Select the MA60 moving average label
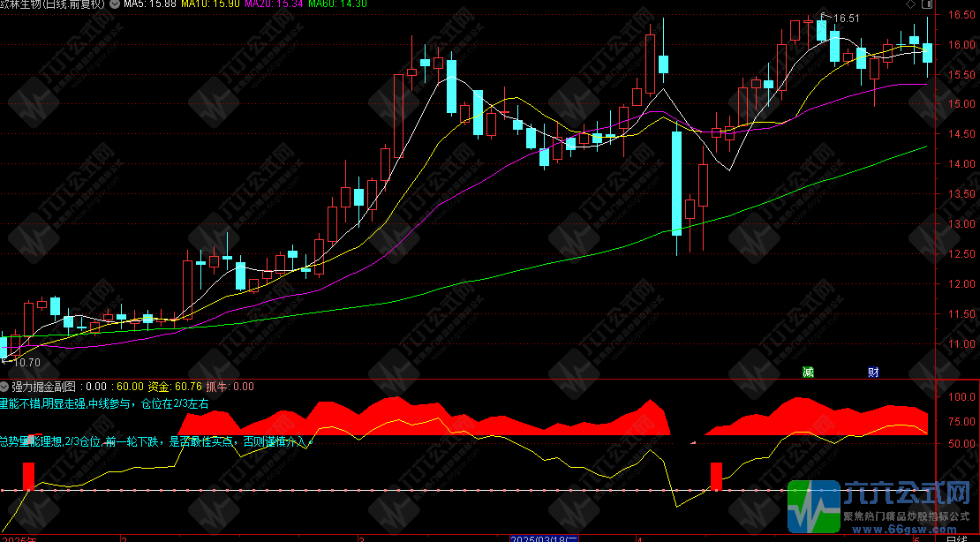 click(336, 4)
